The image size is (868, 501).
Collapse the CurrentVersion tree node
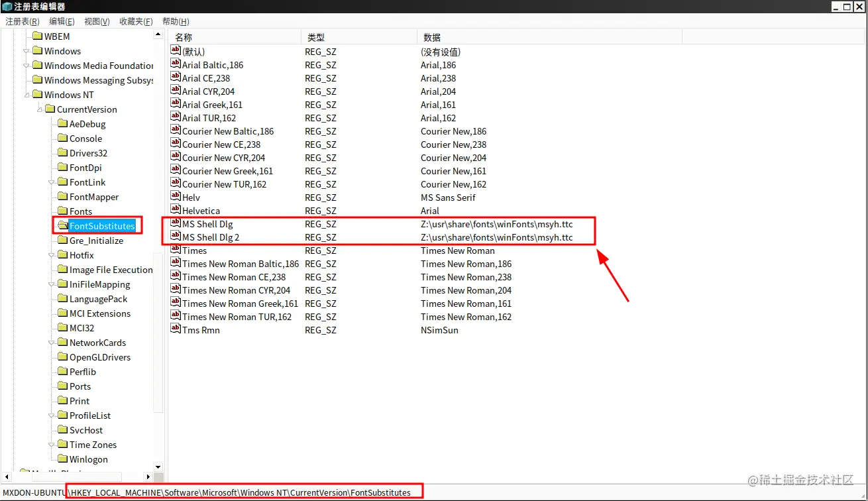40,109
